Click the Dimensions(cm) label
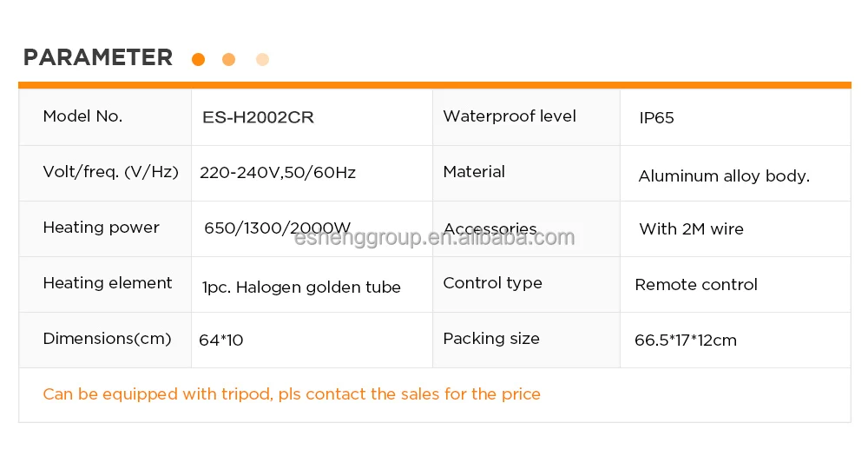868x476 pixels. pyautogui.click(x=107, y=339)
